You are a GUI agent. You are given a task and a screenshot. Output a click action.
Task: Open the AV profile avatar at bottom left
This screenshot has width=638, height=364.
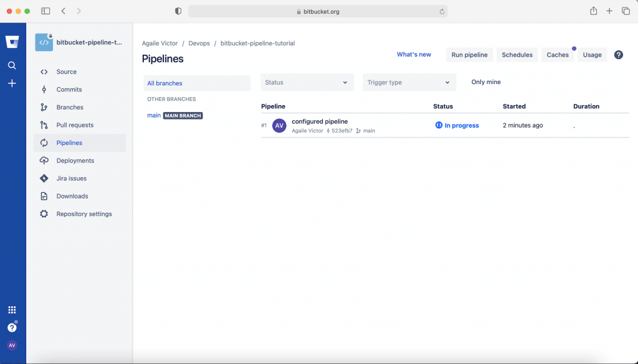point(12,345)
